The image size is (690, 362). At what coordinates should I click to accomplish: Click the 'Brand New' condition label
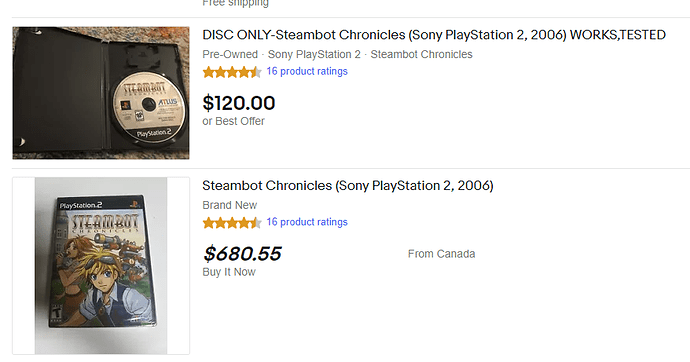[x=229, y=205]
